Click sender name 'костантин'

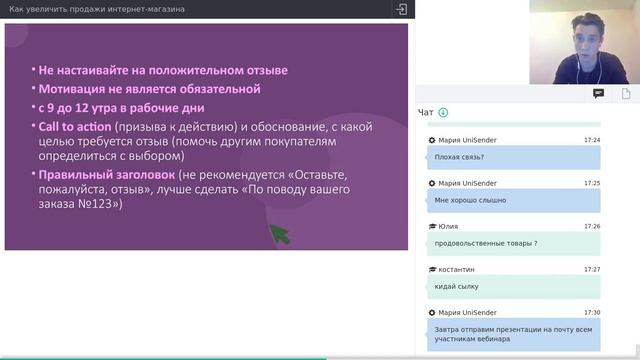(456, 269)
